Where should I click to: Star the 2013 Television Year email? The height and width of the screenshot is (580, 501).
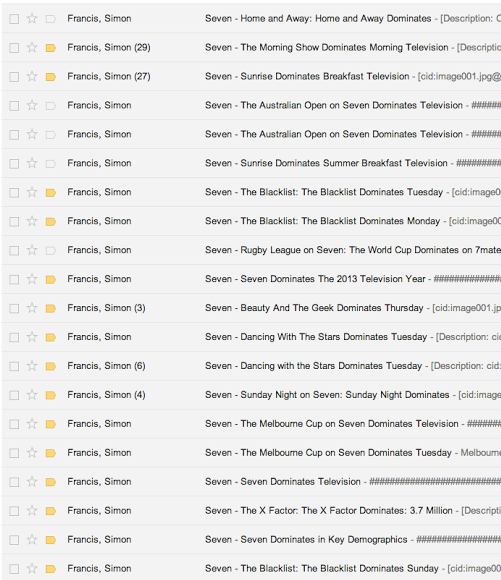coord(32,279)
